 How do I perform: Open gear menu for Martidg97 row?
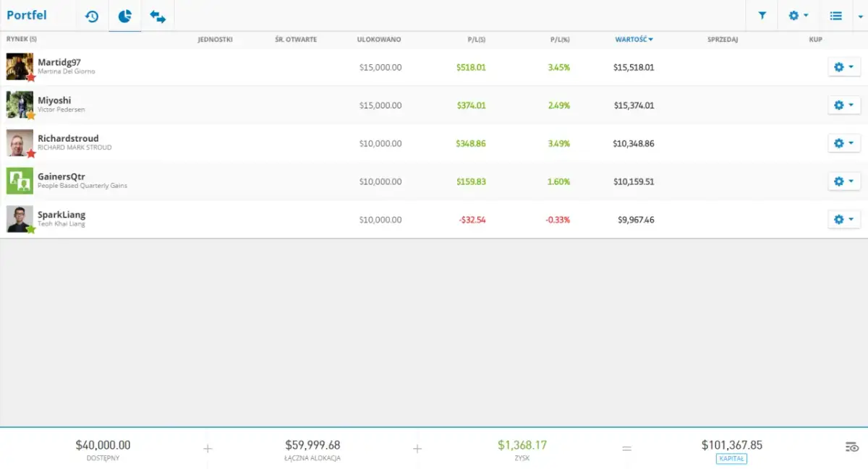[843, 67]
